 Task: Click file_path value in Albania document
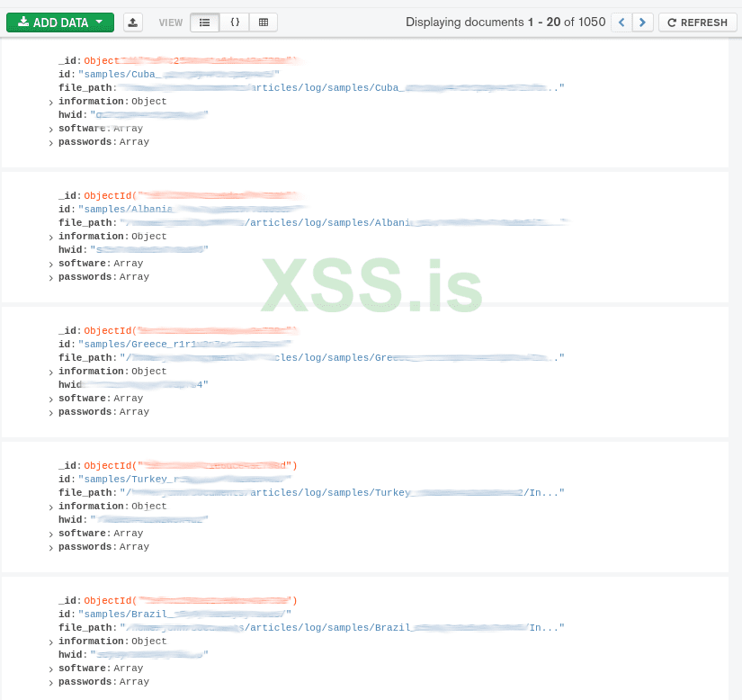(344, 222)
